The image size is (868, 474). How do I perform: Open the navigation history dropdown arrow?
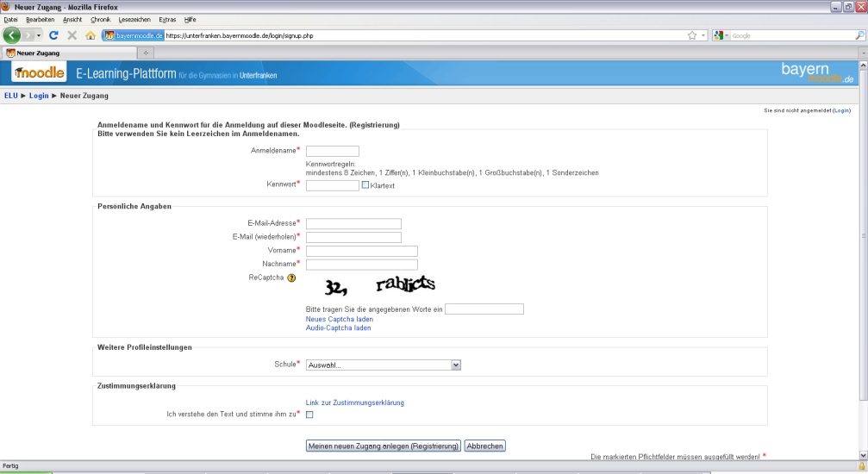[38, 35]
